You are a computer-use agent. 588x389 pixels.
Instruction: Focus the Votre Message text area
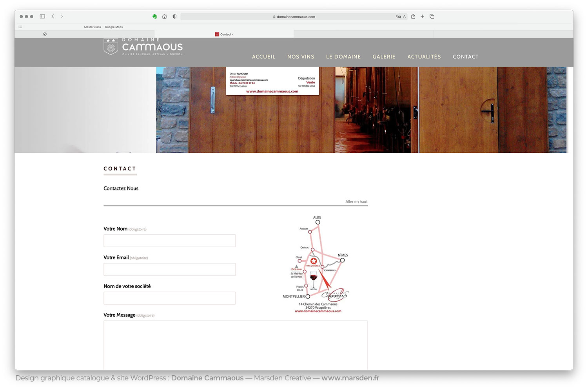pyautogui.click(x=235, y=345)
